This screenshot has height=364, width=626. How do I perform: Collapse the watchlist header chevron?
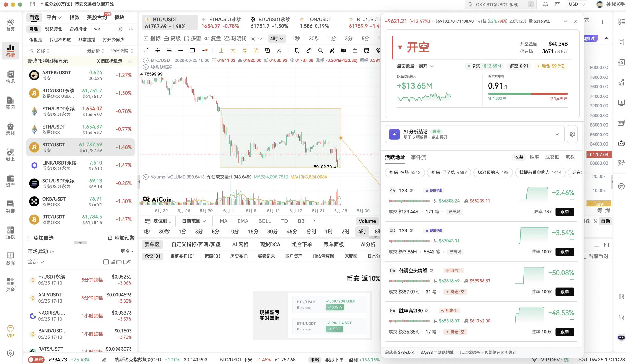click(131, 29)
